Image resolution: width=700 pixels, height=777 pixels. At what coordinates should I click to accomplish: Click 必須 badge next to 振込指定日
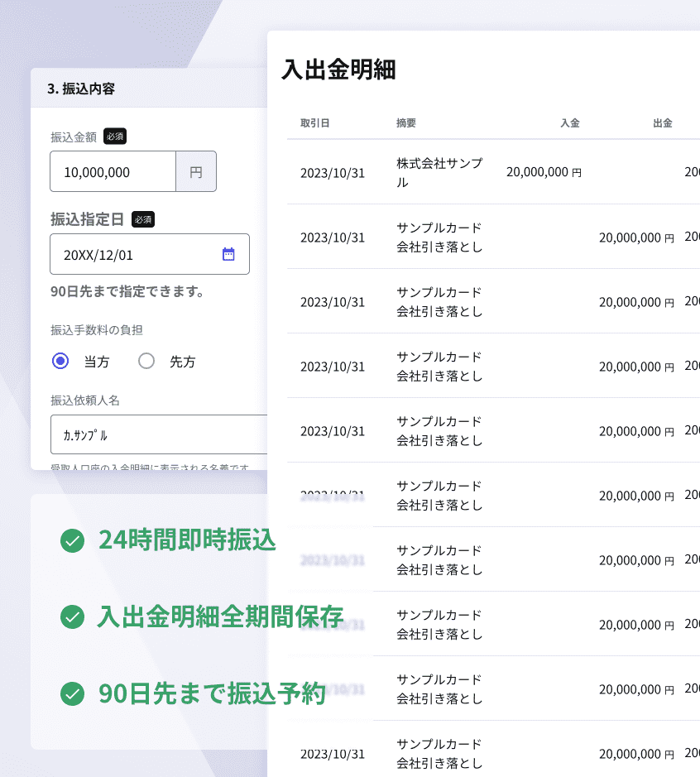pos(143,219)
